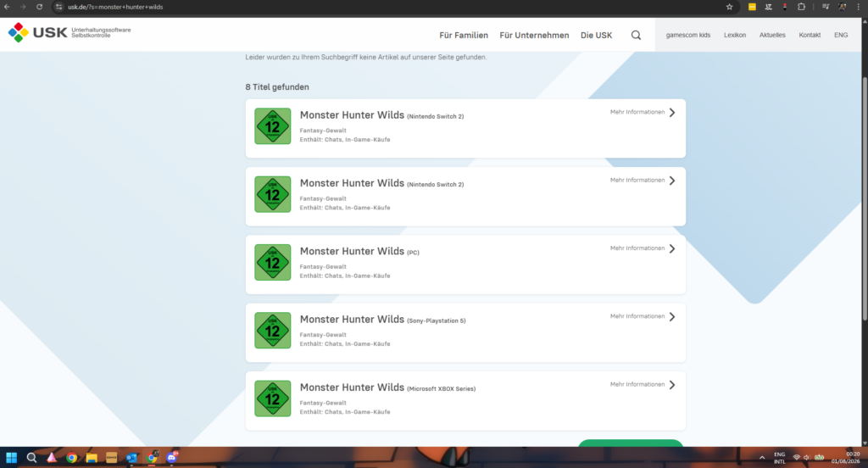
Task: Click the '8 Titel gefunden' heading
Action: tap(277, 87)
